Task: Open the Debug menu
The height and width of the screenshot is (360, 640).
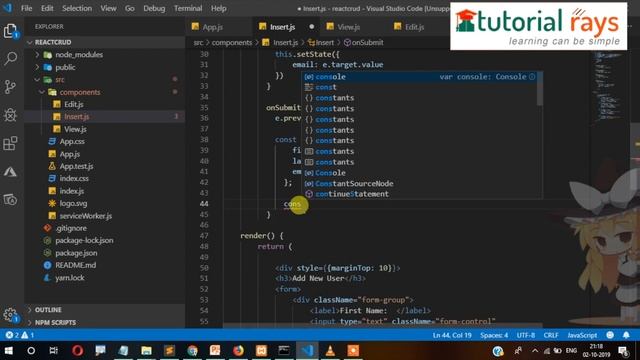Action: point(154,8)
